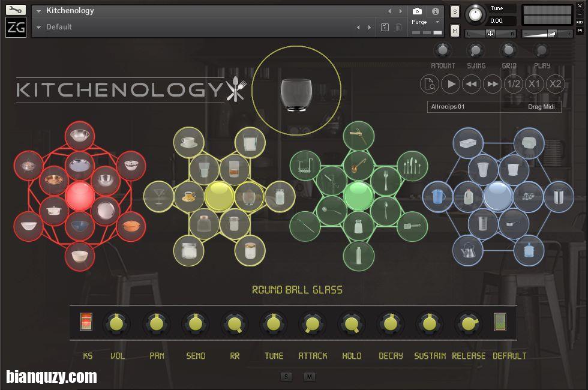Go to previous pattern with rewind button
Image resolution: width=588 pixels, height=390 pixels.
tap(472, 84)
